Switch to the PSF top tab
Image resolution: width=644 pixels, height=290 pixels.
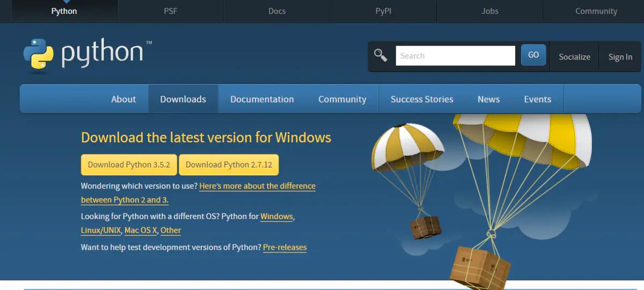170,11
